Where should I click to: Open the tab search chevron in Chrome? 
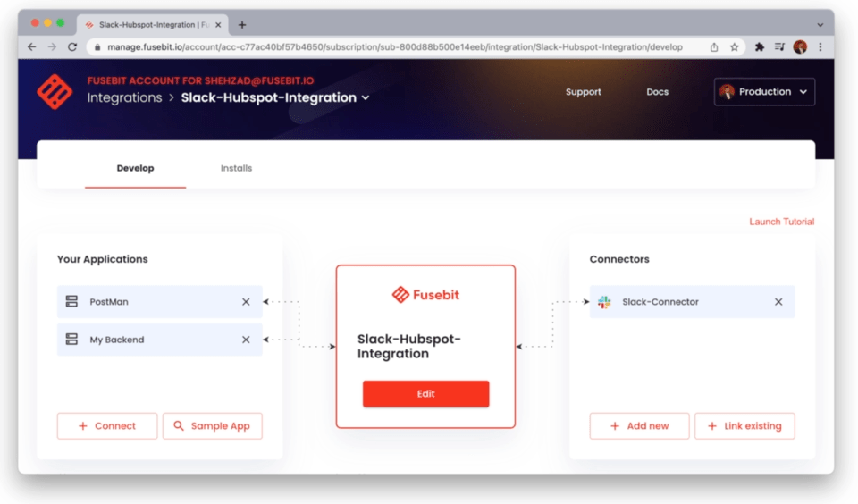820,25
